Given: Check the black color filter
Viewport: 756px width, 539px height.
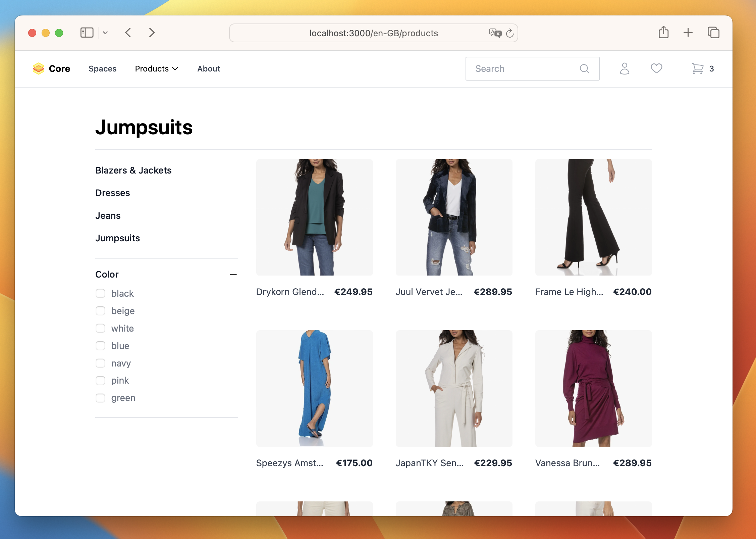Looking at the screenshot, I should tap(100, 293).
